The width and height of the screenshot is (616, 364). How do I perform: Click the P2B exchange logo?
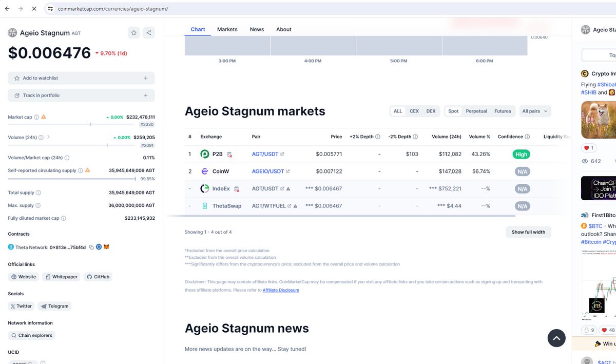[205, 154]
